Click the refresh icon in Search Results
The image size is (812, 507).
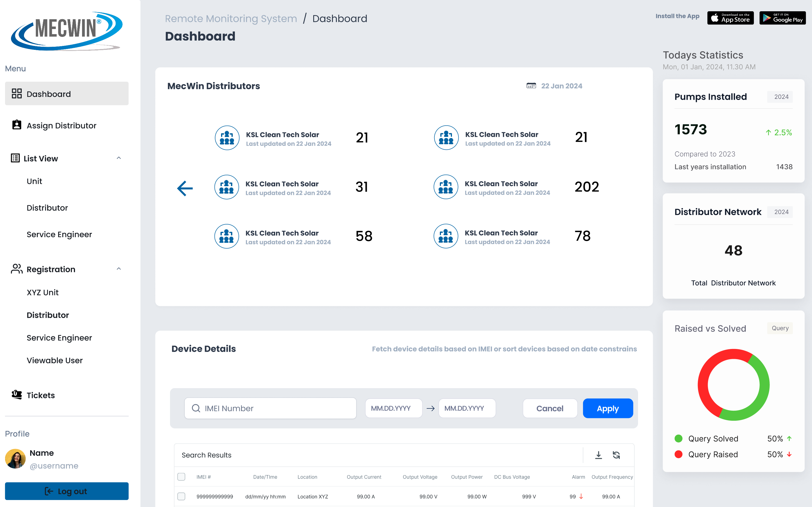(x=616, y=455)
